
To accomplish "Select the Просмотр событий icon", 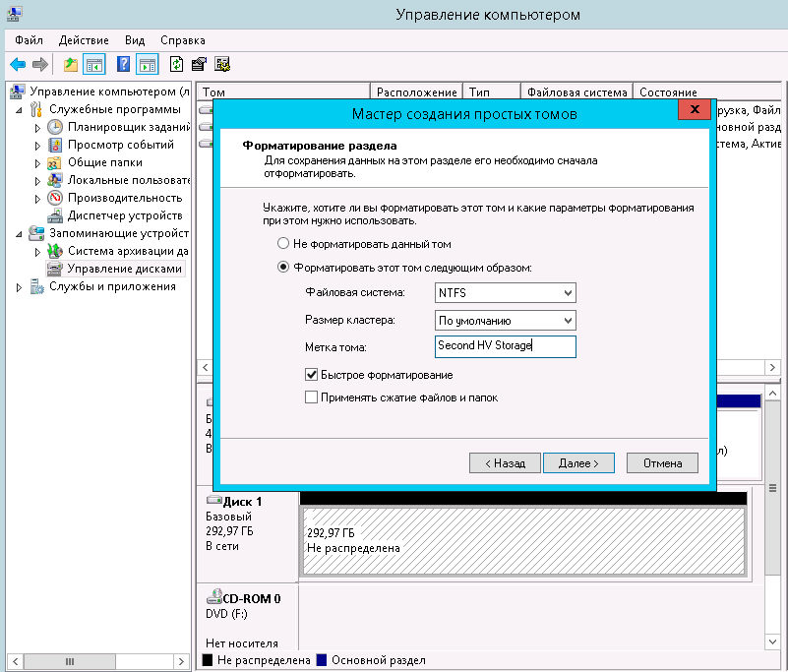I will point(55,145).
